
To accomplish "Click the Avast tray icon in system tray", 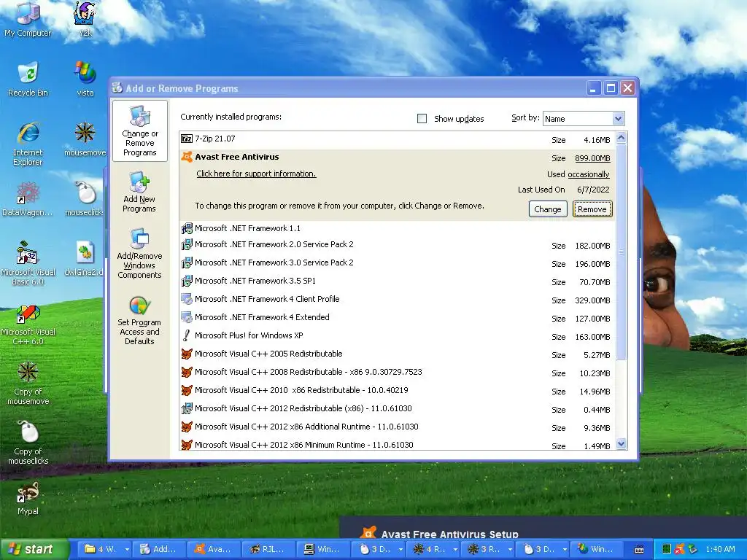I will point(679,549).
